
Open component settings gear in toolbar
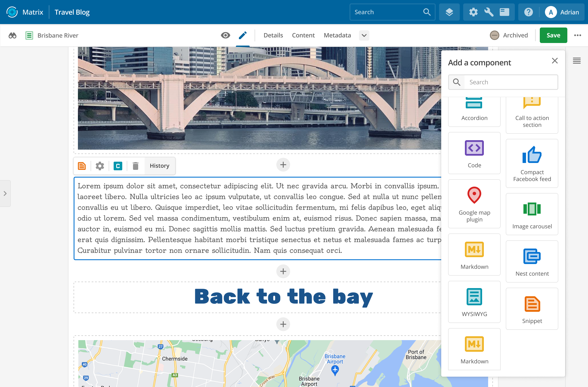(x=100, y=166)
